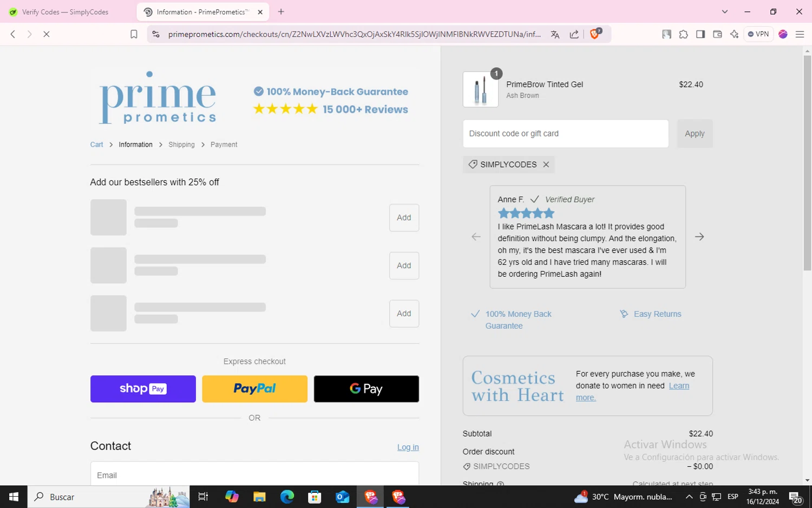The height and width of the screenshot is (508, 812).
Task: Open the tab search dropdown arrow
Action: tap(725, 11)
